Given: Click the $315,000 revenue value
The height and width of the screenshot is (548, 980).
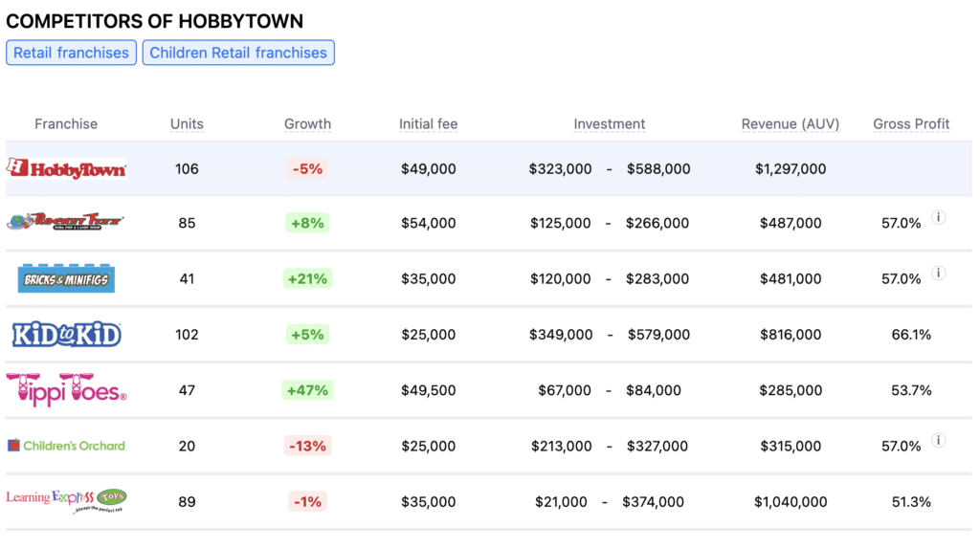Looking at the screenshot, I should pos(791,446).
